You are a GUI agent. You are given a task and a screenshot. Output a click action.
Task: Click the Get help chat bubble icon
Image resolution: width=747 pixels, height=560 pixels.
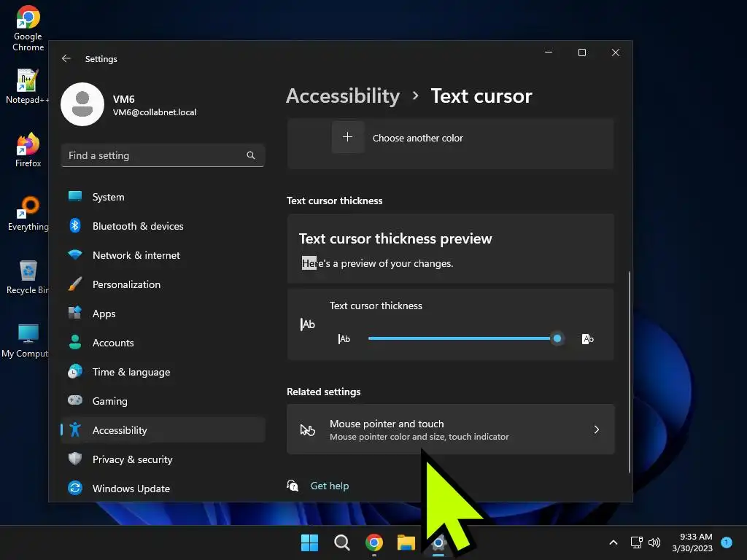[293, 485]
